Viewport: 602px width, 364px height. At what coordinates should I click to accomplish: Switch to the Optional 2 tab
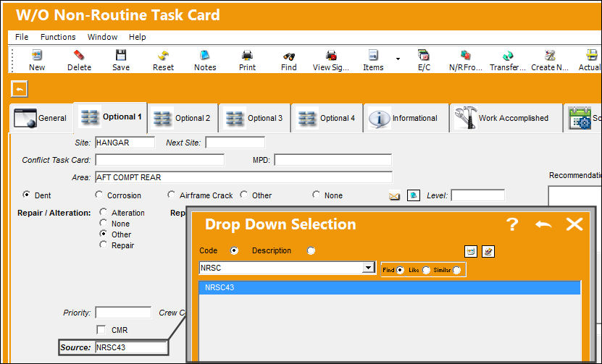tap(183, 118)
